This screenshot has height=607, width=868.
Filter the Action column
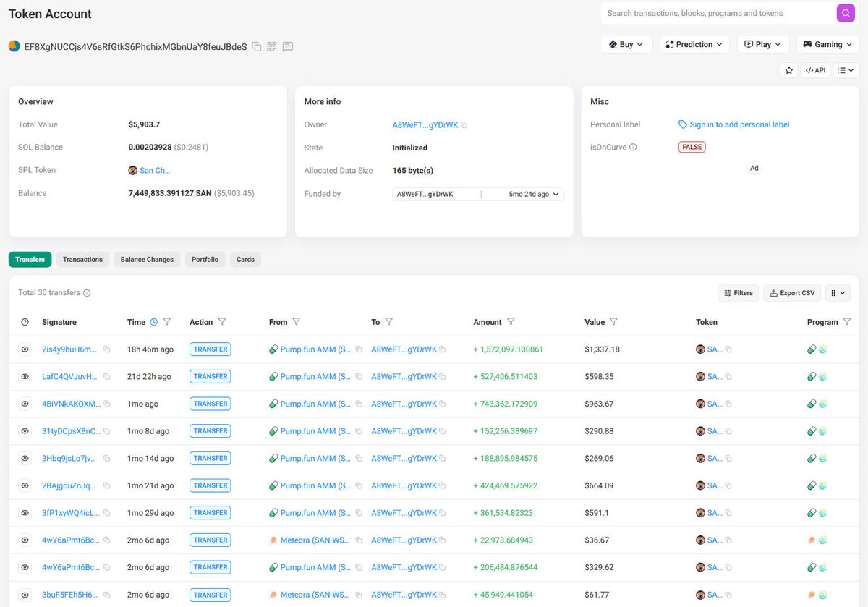click(x=222, y=322)
